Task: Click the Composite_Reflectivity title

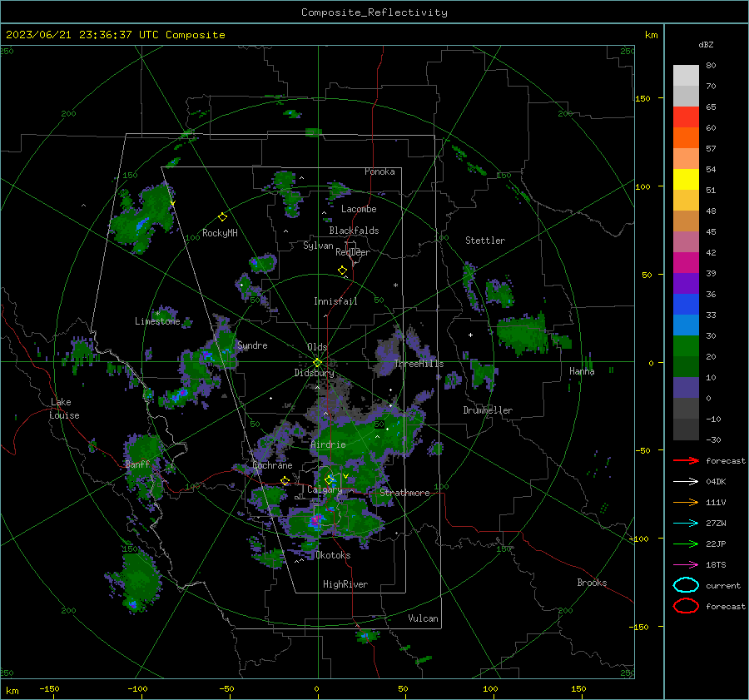Action: 374,12
